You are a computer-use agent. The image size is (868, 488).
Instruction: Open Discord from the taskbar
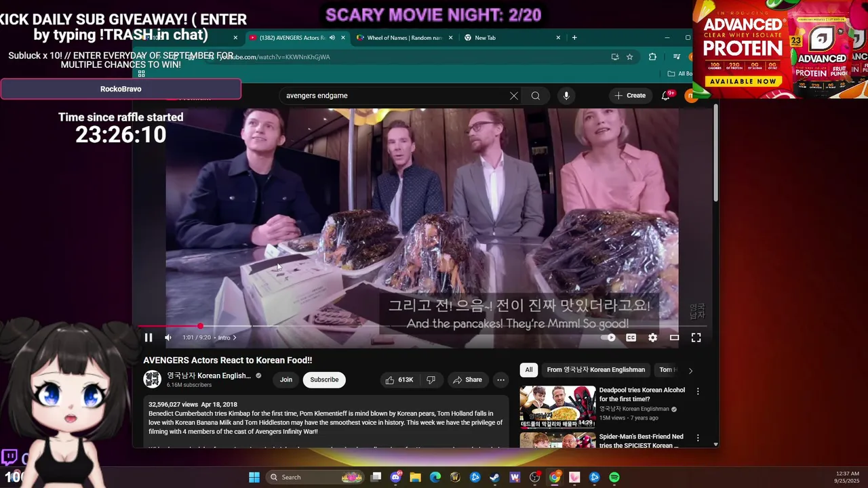click(396, 477)
